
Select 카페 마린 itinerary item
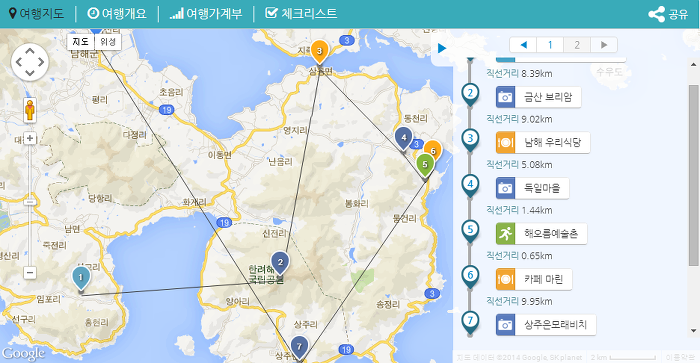click(534, 279)
